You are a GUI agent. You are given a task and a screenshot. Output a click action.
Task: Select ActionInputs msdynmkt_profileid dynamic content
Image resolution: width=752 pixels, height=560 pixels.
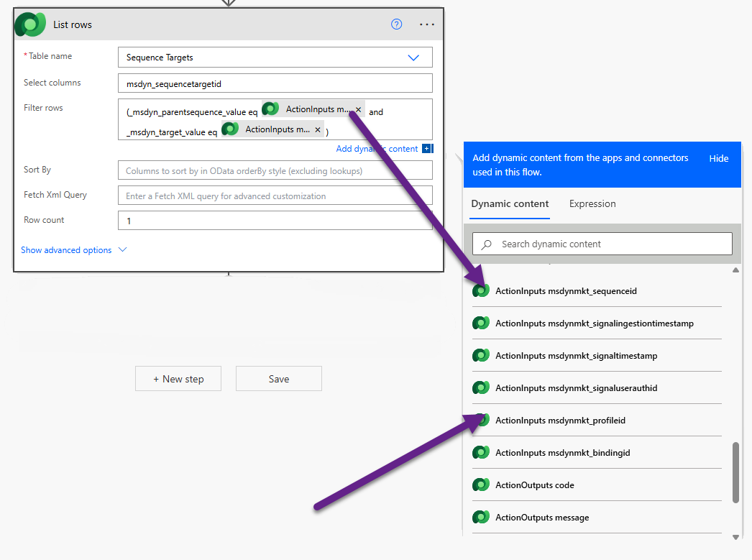tap(560, 421)
